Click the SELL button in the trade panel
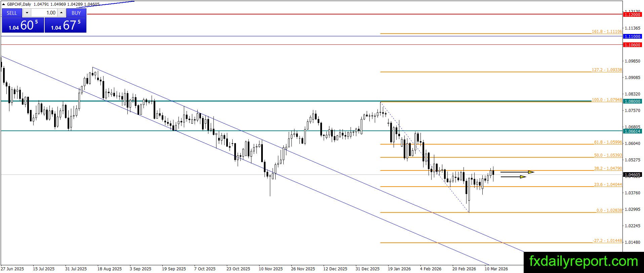The image size is (644, 273). [12, 13]
